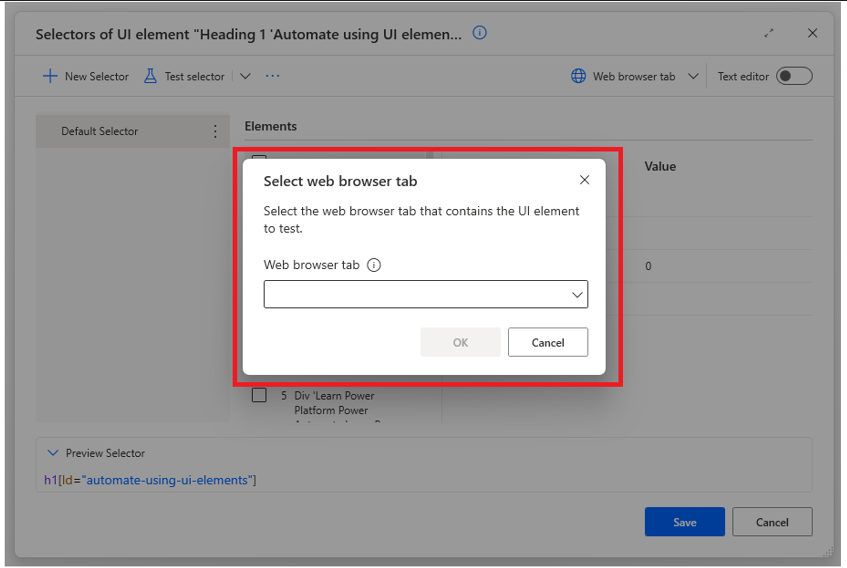Close the Select web browser tab dialog
This screenshot has height=568, width=847.
(584, 180)
